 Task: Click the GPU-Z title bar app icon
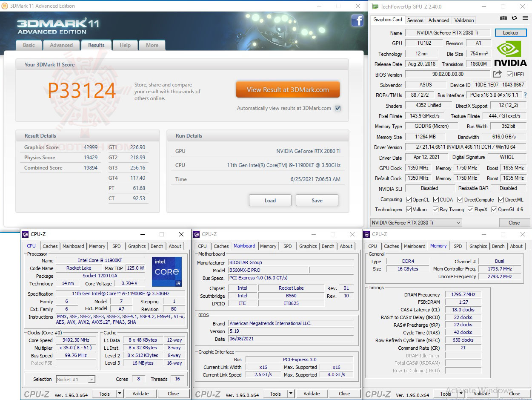tap(375, 6)
